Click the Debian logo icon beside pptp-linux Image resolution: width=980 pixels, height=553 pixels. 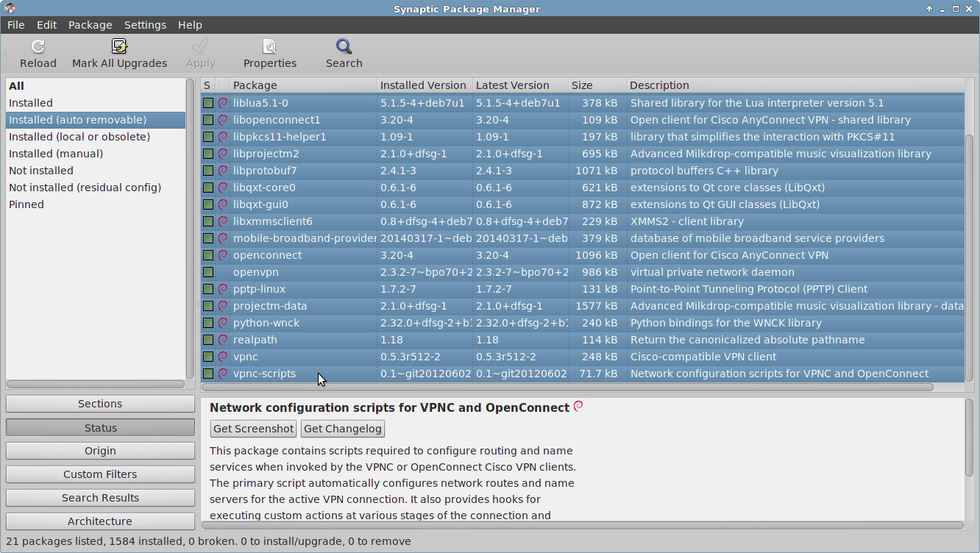tap(223, 289)
